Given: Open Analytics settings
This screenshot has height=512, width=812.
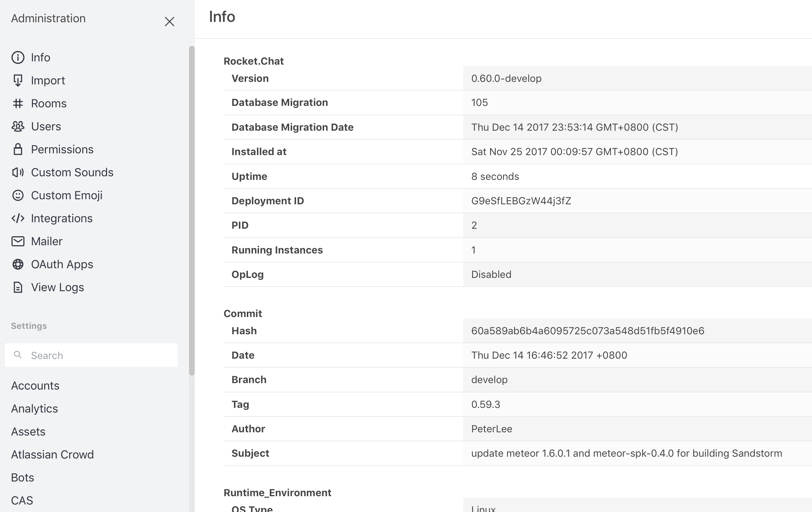Looking at the screenshot, I should 34,409.
